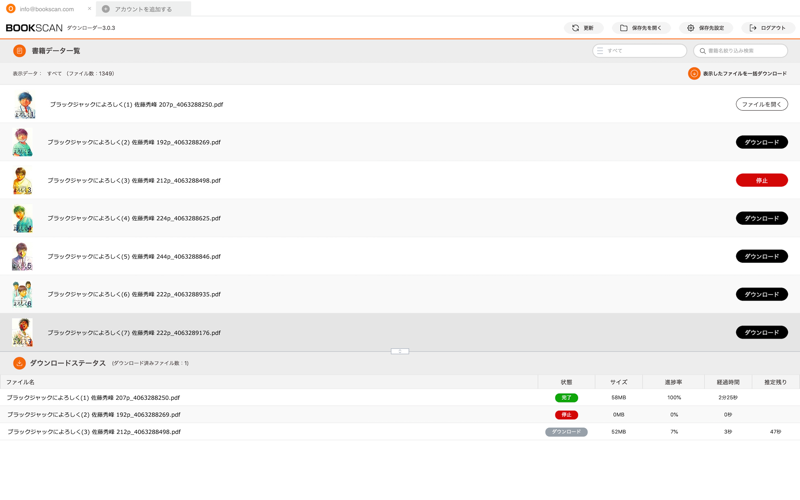The width and height of the screenshot is (800, 500).
Task: Focus the book title search field
Action: point(740,51)
